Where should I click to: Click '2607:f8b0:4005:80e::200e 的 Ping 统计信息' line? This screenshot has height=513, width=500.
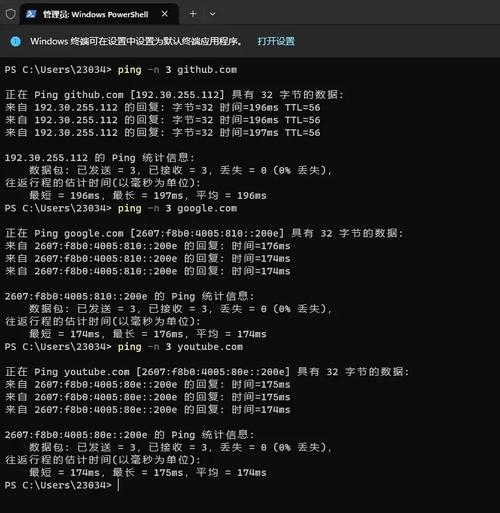tap(129, 435)
